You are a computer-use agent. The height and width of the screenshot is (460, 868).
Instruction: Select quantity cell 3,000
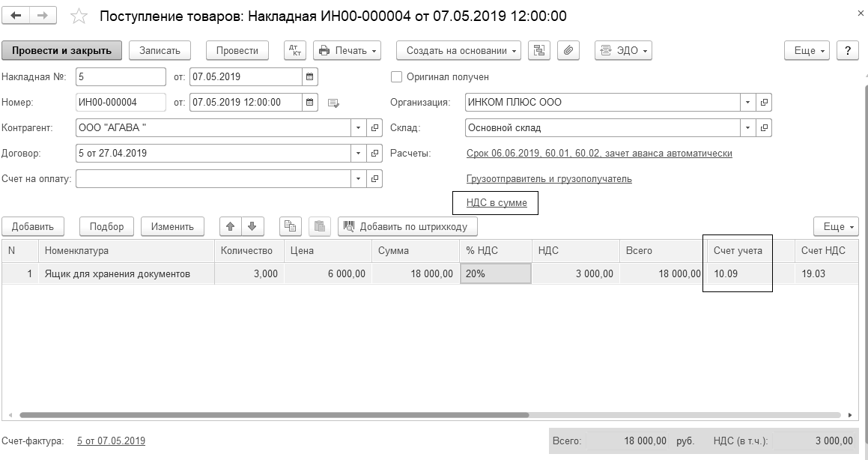pyautogui.click(x=249, y=274)
